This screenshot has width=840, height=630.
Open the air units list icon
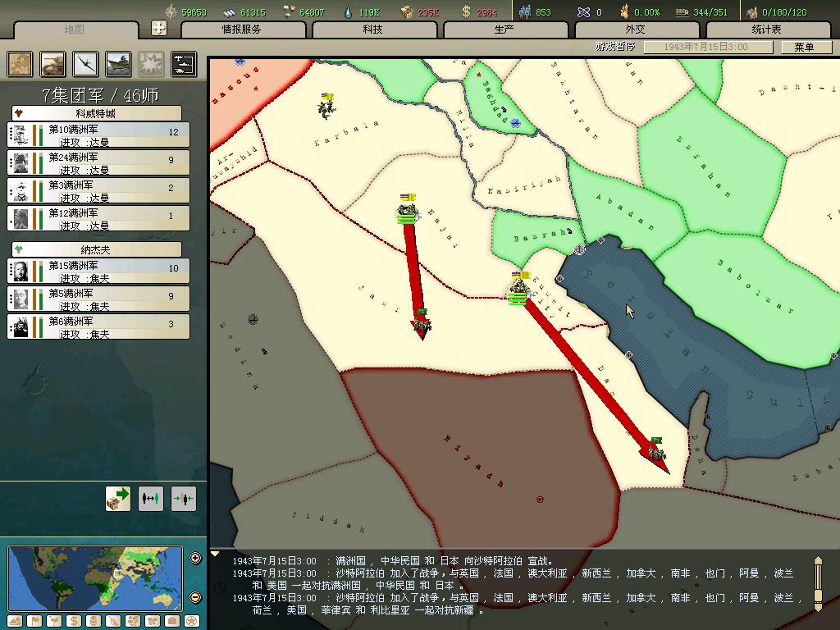pyautogui.click(x=86, y=64)
